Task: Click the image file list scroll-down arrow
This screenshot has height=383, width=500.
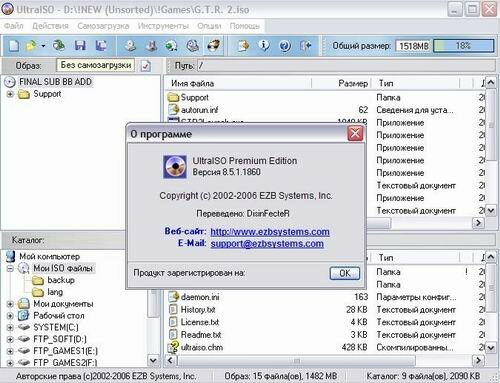Action: pyautogui.click(x=491, y=210)
